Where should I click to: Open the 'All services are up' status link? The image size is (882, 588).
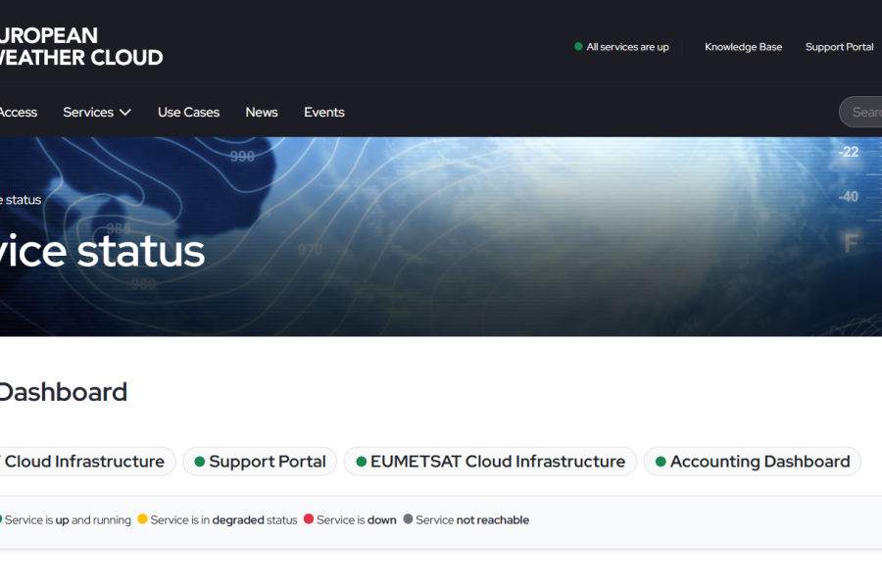coord(621,47)
